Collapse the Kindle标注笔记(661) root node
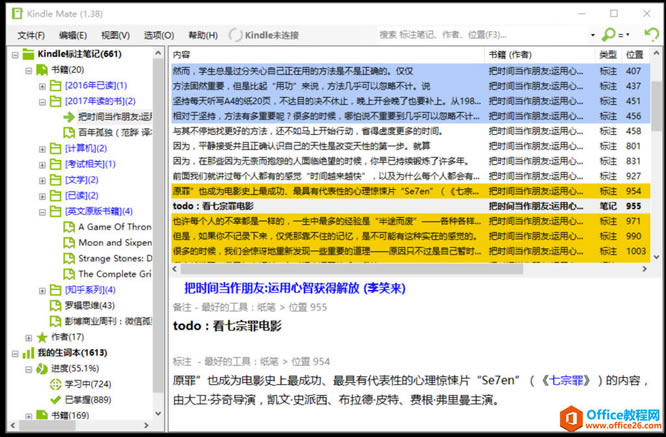666x437 pixels. [x=15, y=55]
